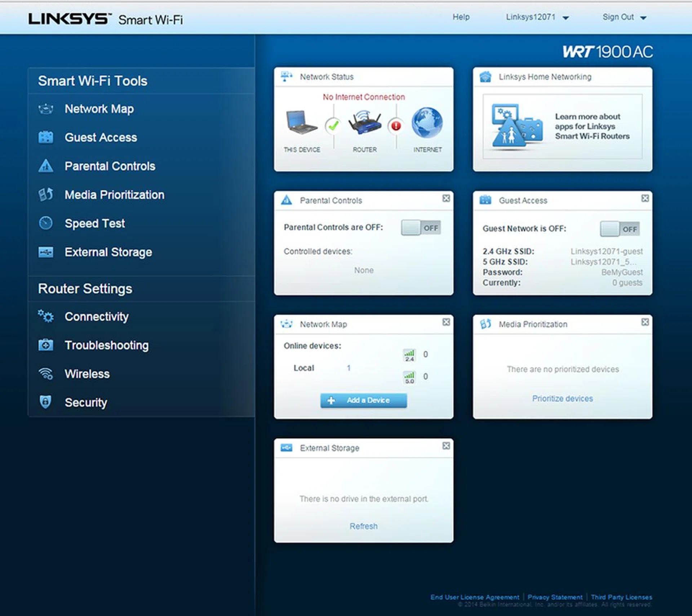
Task: Collapse the Network Map widget
Action: [x=446, y=322]
